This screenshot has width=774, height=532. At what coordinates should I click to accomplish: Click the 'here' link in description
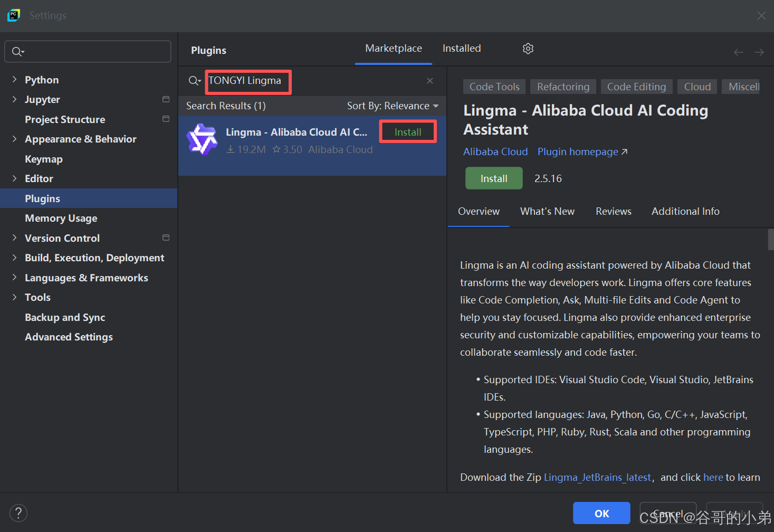tap(713, 477)
